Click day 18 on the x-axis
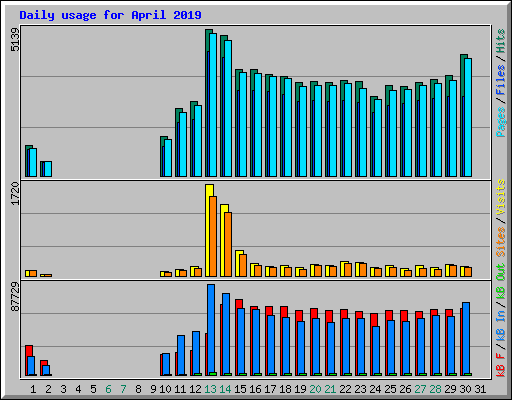Viewport: 512px width, 400px height. (x=285, y=389)
